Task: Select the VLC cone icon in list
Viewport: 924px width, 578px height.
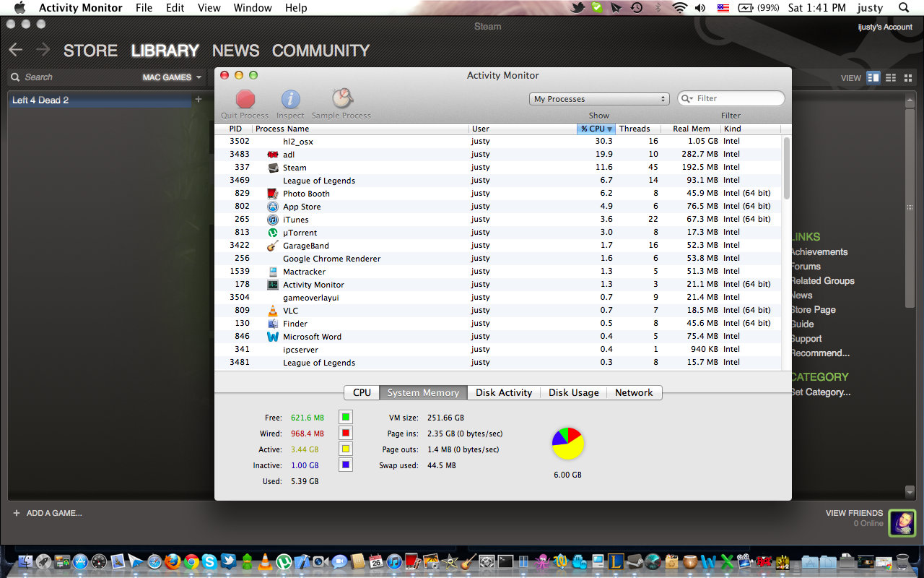Action: click(273, 311)
